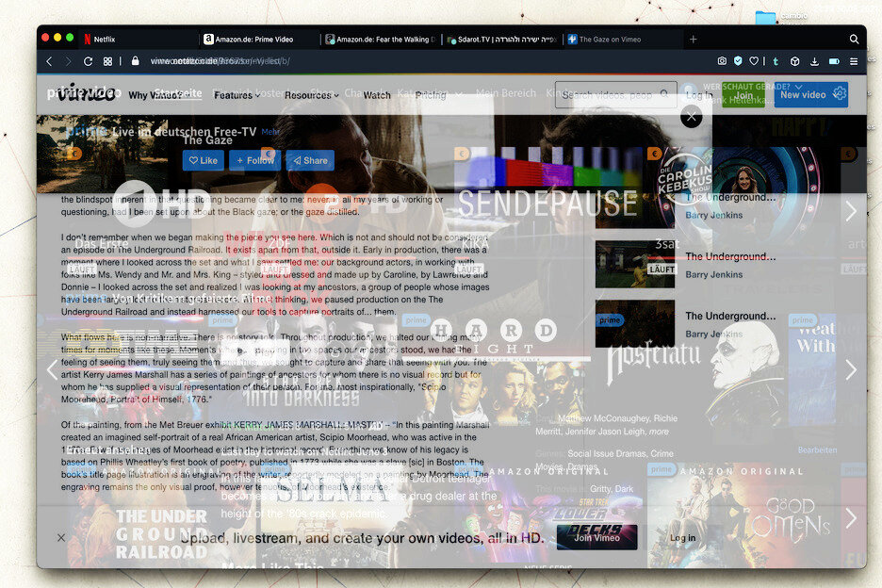Image resolution: width=882 pixels, height=588 pixels.
Task: Click the right chevron beside Good Omens
Action: click(851, 518)
